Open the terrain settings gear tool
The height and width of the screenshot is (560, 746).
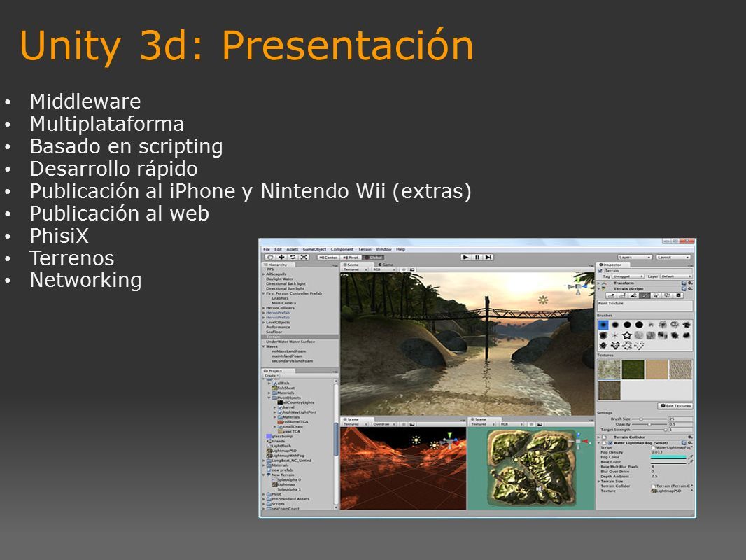[678, 295]
